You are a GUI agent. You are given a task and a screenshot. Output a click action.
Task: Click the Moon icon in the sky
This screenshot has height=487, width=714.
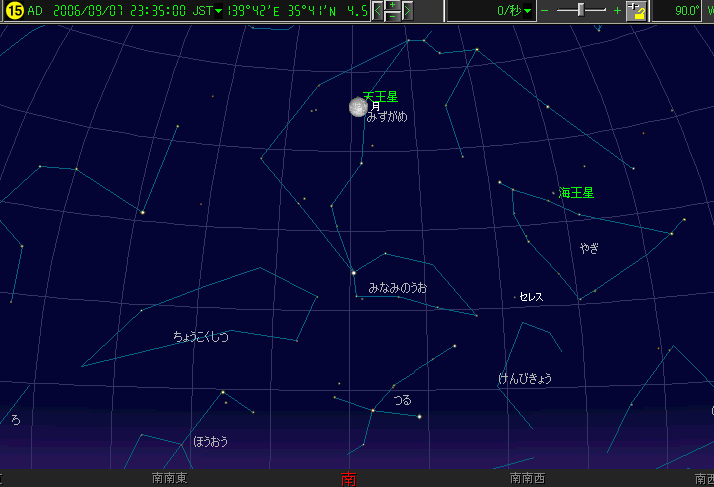pos(358,107)
